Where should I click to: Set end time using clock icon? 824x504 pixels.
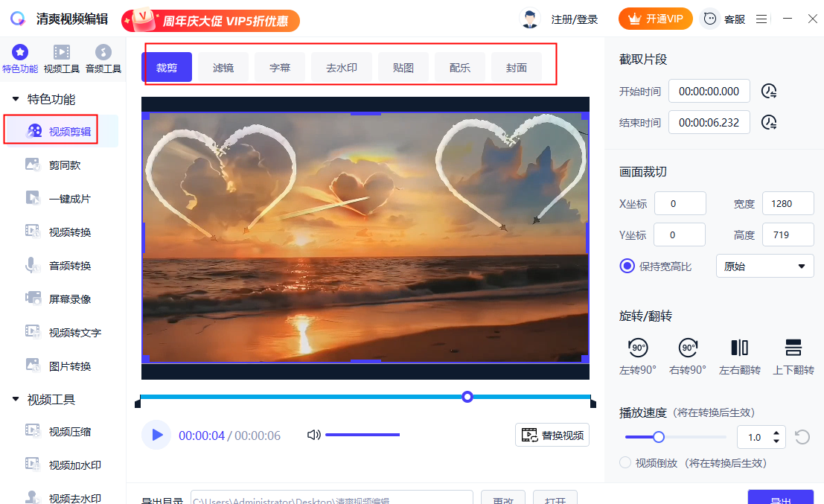[769, 122]
